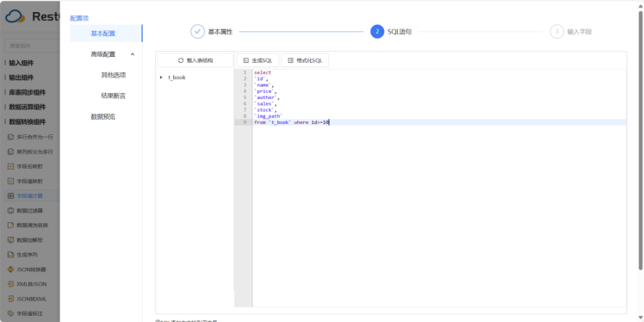Image resolution: width=644 pixels, height=322 pixels.
Task: Click the `stock` column on line 7
Action: tap(264, 110)
